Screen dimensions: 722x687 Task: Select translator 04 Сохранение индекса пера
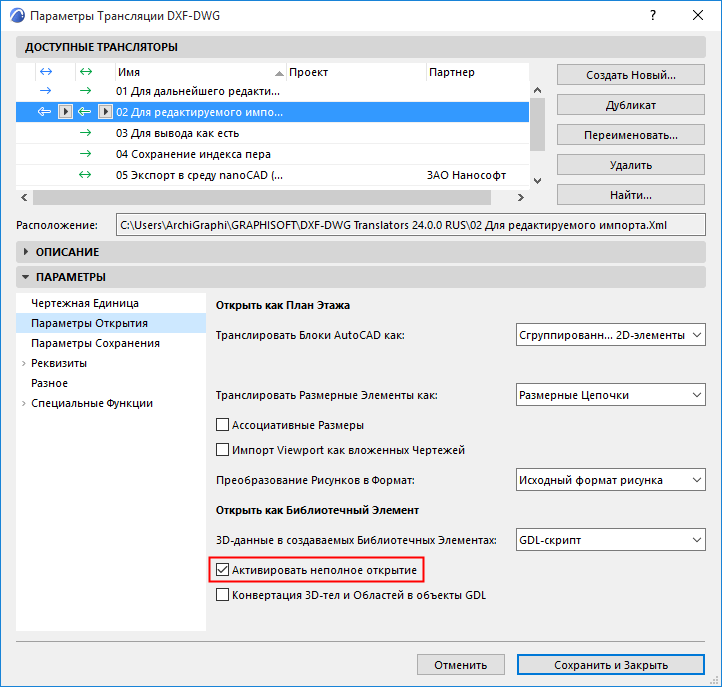(272, 154)
